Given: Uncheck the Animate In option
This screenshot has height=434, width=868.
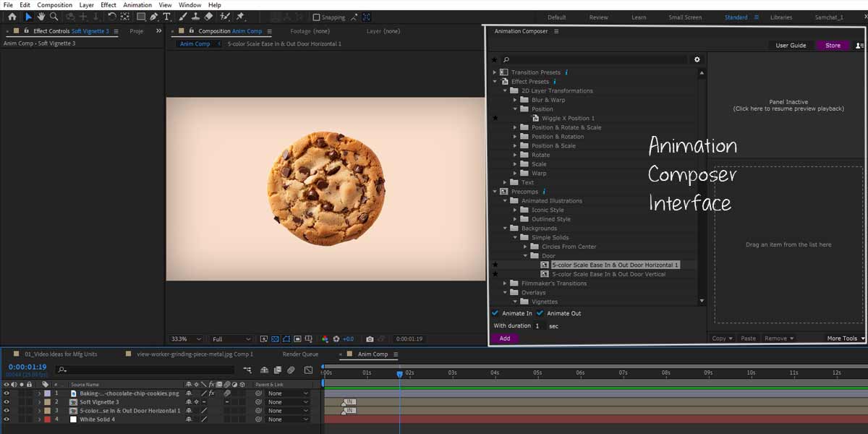Looking at the screenshot, I should pyautogui.click(x=494, y=312).
